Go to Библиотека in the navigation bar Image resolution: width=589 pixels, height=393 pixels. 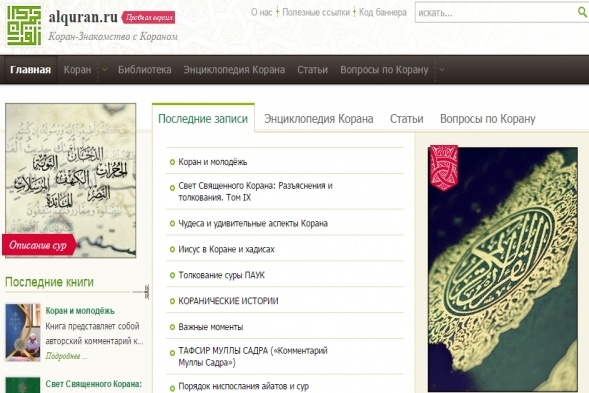145,70
